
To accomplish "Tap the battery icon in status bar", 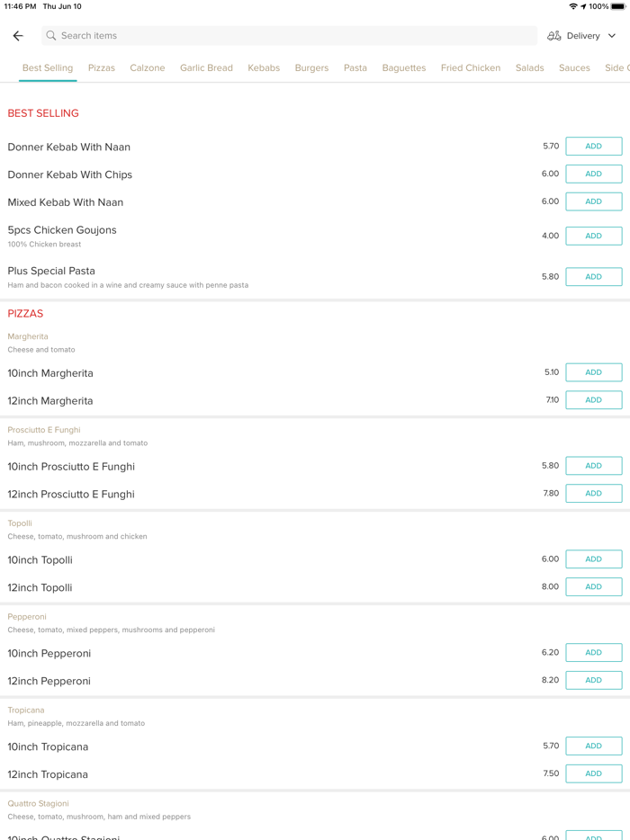I will point(618,6).
